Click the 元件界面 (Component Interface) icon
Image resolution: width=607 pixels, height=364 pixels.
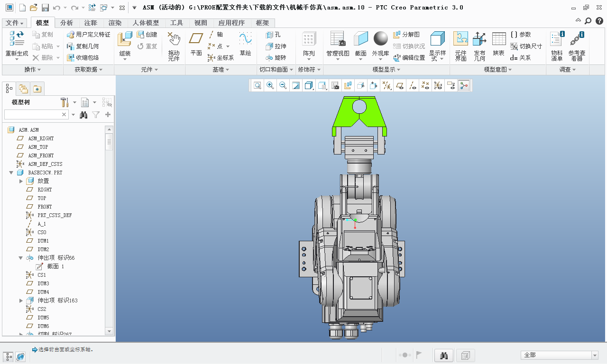pyautogui.click(x=460, y=45)
